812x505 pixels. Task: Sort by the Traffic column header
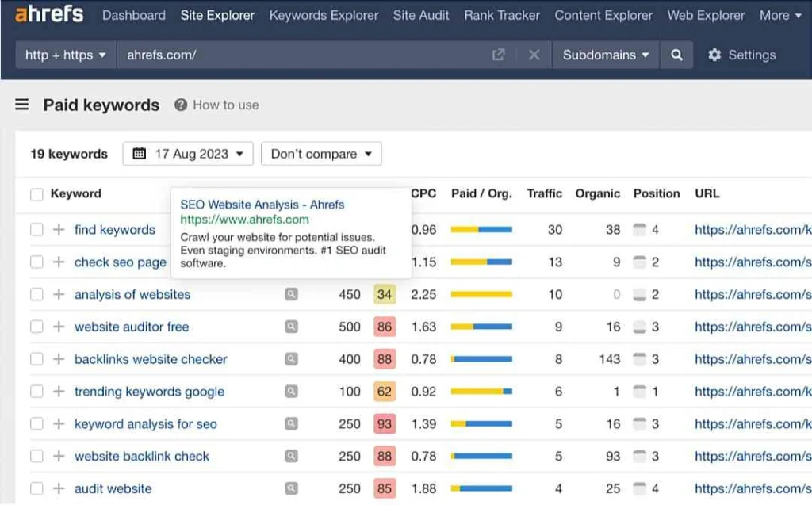coord(544,193)
